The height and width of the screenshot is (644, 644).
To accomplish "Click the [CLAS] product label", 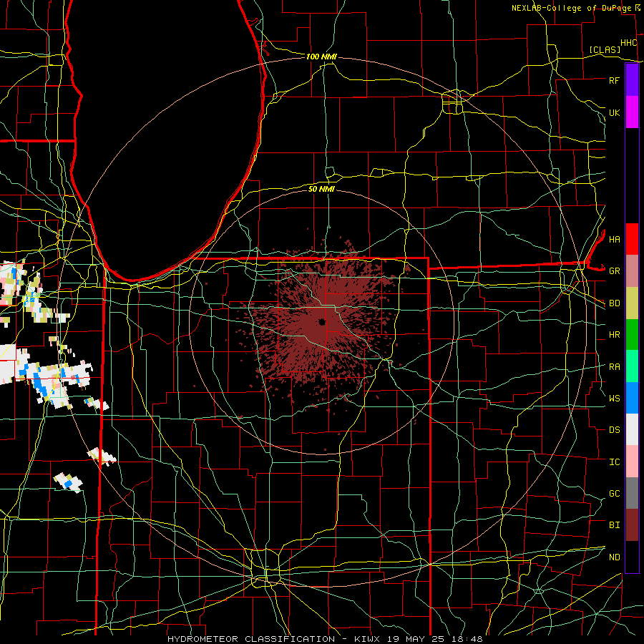I will (605, 50).
